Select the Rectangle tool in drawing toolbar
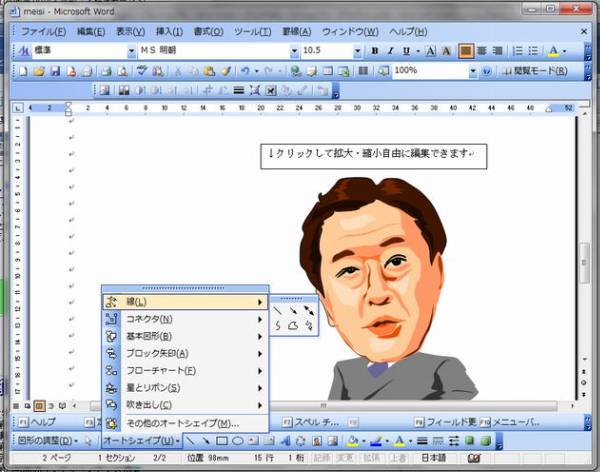The height and width of the screenshot is (472, 600). coord(222,441)
